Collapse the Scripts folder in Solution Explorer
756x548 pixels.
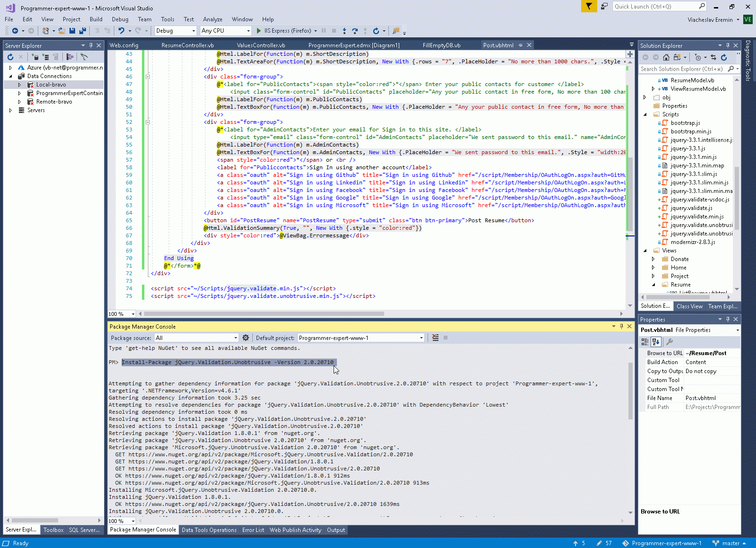coord(645,114)
